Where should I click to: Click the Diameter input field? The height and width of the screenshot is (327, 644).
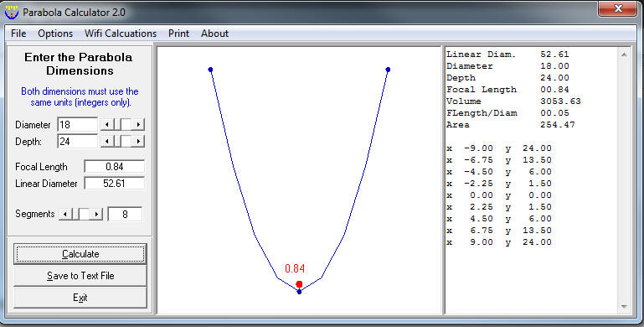tap(77, 124)
